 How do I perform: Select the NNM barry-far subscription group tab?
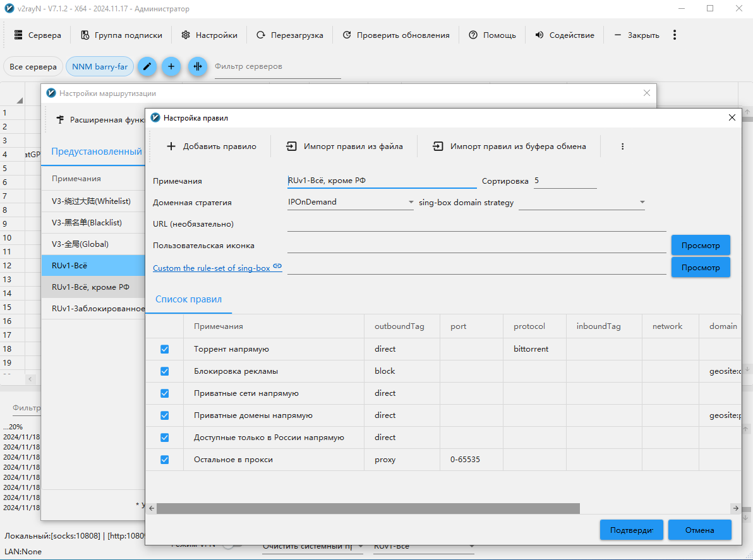click(x=100, y=66)
